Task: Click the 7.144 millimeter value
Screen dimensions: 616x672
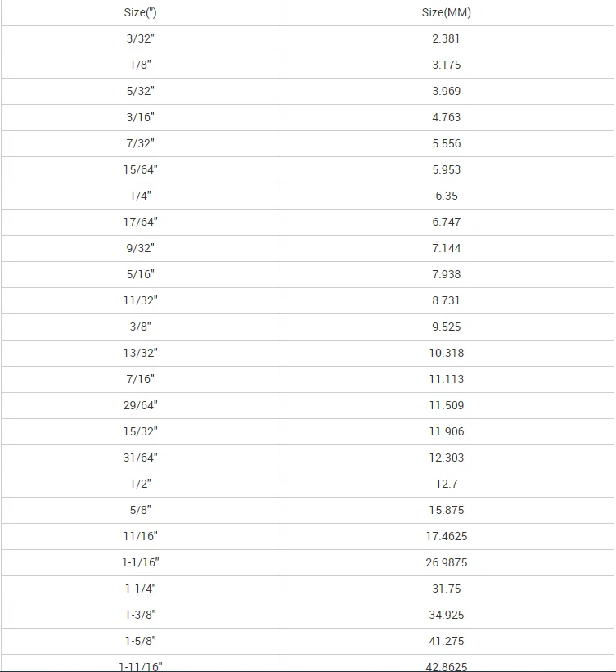Action: tap(447, 248)
